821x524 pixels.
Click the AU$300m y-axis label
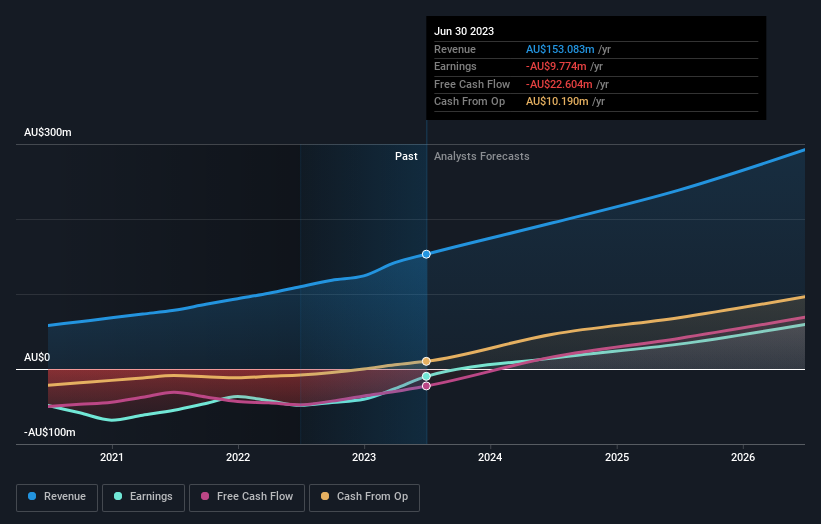48,132
